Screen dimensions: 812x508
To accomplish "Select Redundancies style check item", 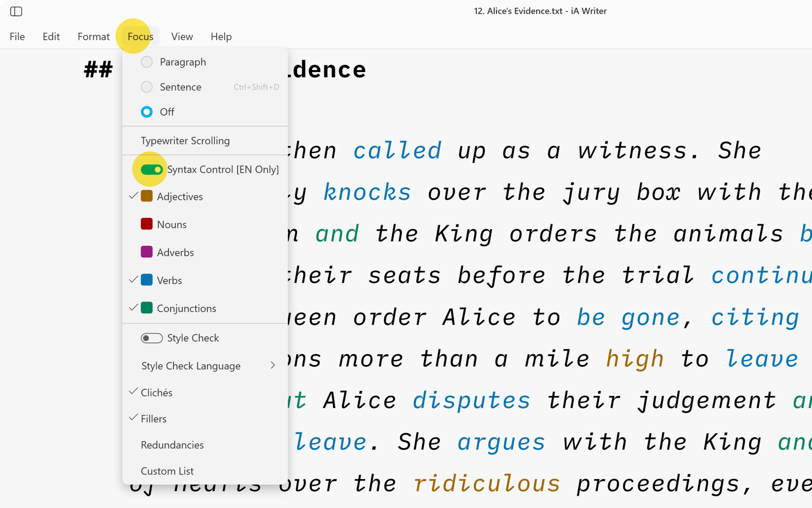I will (171, 445).
